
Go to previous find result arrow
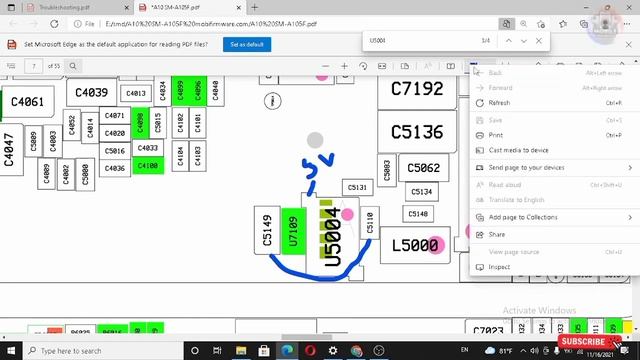click(x=509, y=41)
